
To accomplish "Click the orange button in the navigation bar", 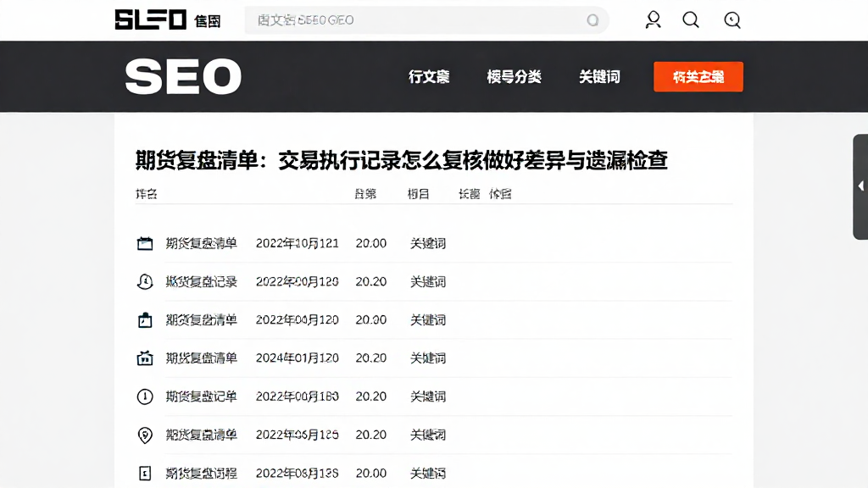I will coord(698,76).
